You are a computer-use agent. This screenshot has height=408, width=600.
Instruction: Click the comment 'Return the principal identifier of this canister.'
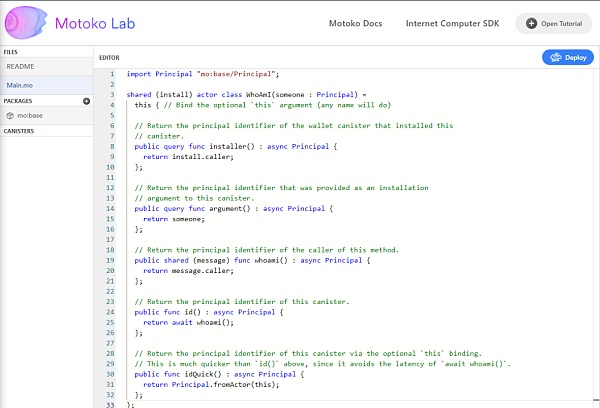(x=242, y=302)
